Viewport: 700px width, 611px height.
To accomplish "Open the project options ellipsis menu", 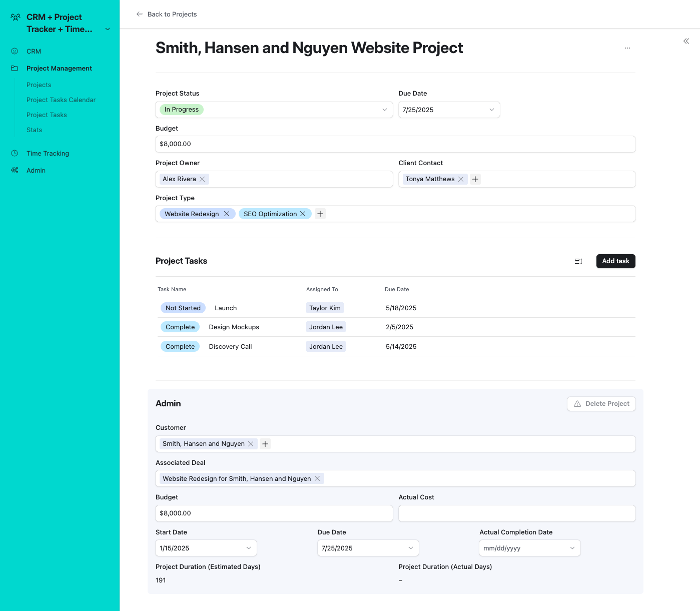I will (627, 48).
